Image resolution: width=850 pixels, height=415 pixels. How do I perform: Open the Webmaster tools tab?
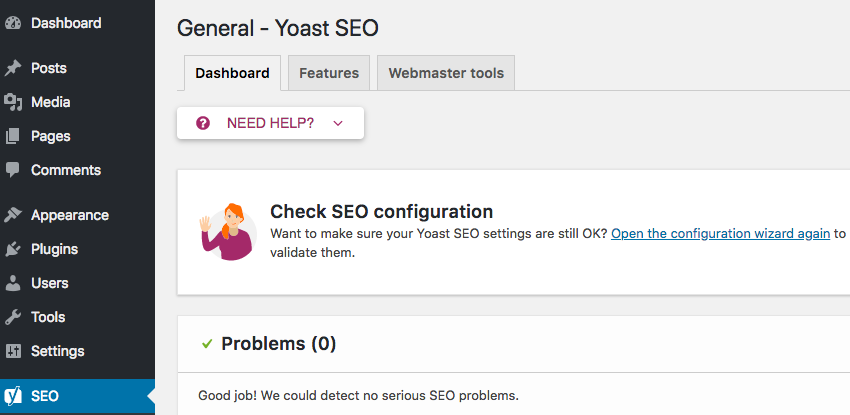[446, 73]
